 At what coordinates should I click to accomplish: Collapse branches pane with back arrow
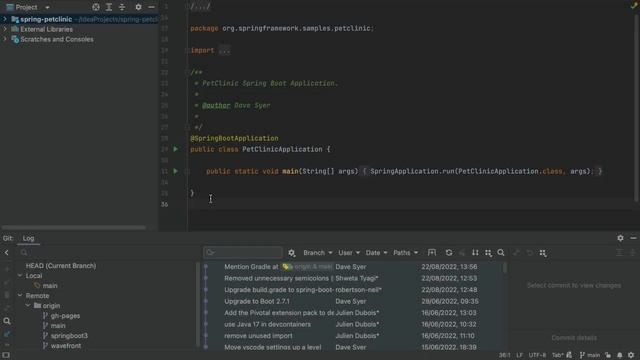(x=7, y=253)
